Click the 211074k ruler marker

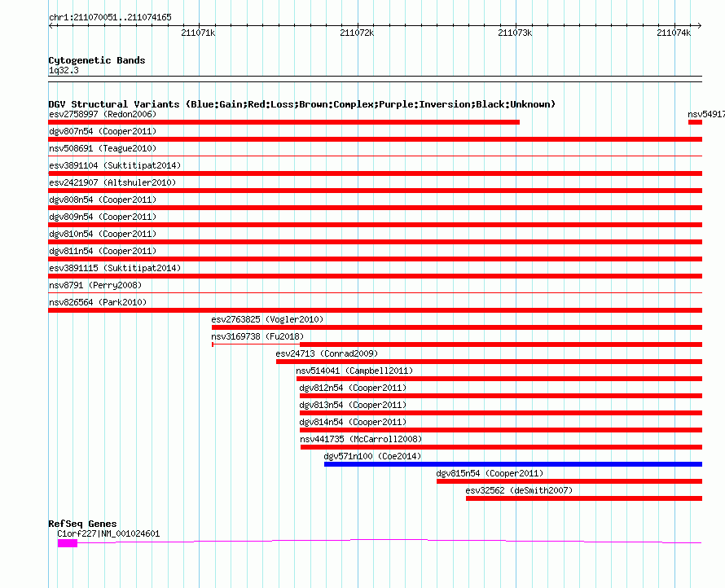point(674,33)
